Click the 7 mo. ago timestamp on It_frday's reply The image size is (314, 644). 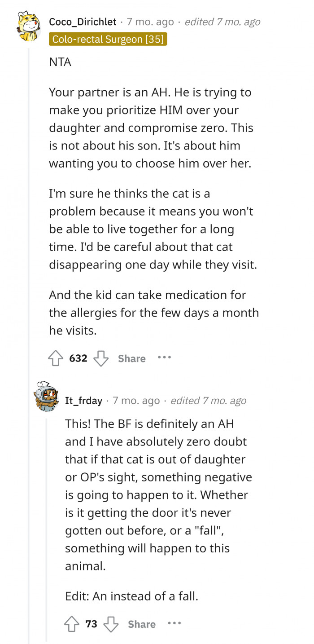(136, 400)
